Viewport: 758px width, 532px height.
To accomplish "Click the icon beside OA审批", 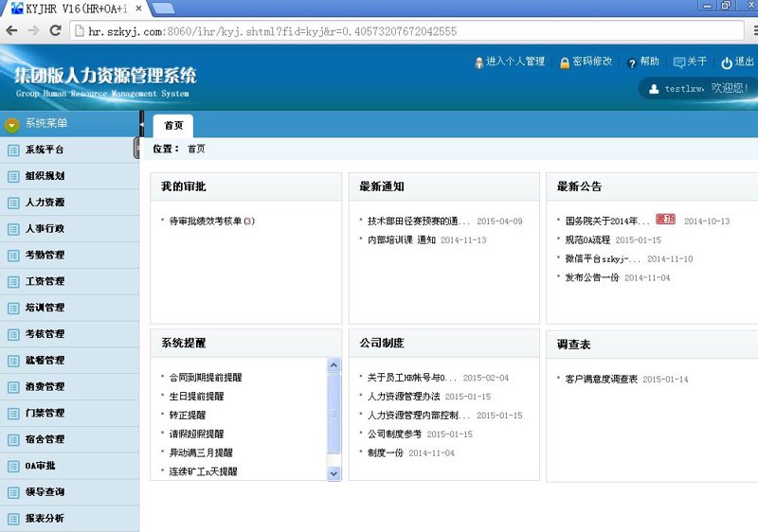I will coord(13,467).
